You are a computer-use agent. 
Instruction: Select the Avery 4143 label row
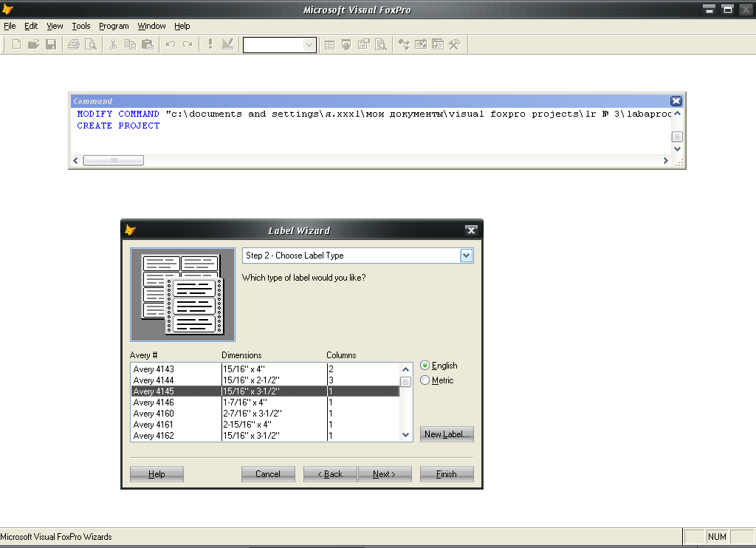pos(265,369)
